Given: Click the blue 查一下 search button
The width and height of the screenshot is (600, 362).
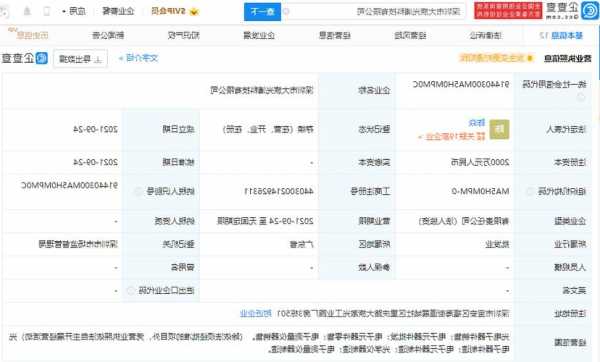Looking at the screenshot, I should pyautogui.click(x=262, y=12).
